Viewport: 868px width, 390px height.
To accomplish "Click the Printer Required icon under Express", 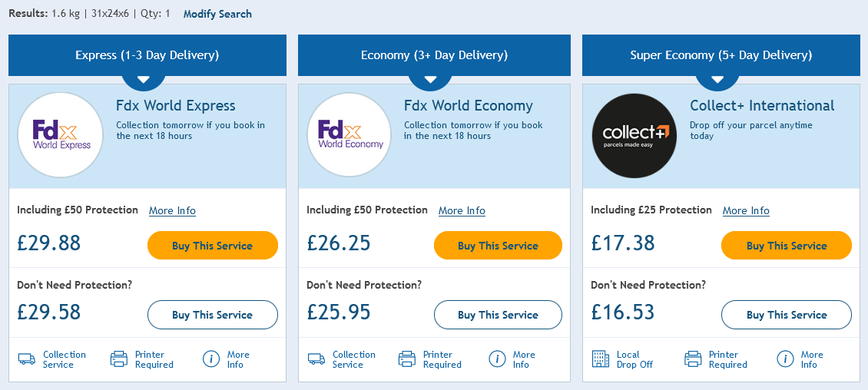I will [118, 359].
